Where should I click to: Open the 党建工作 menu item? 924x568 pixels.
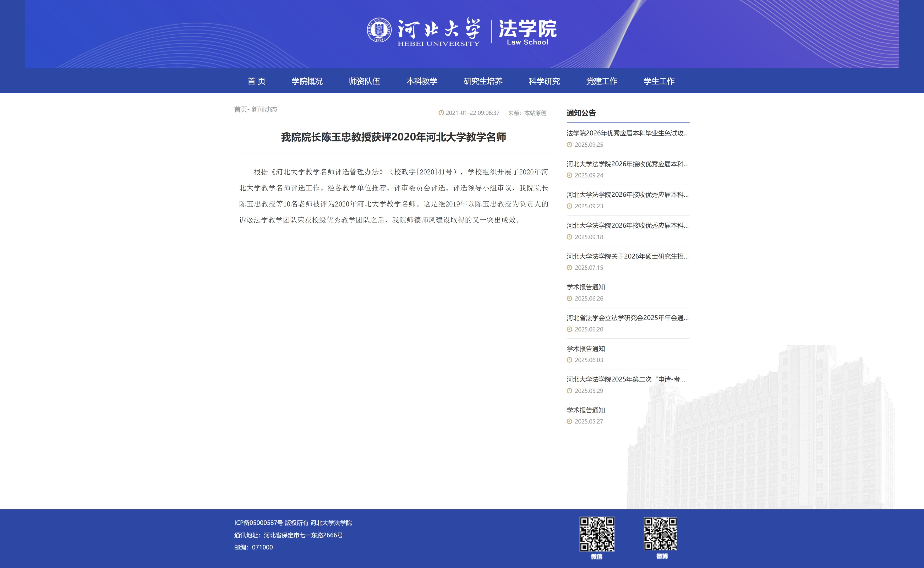pyautogui.click(x=602, y=81)
